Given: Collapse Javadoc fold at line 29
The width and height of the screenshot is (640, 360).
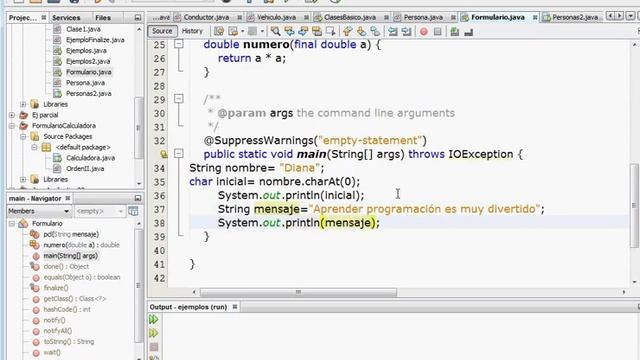Looking at the screenshot, I should (179, 98).
